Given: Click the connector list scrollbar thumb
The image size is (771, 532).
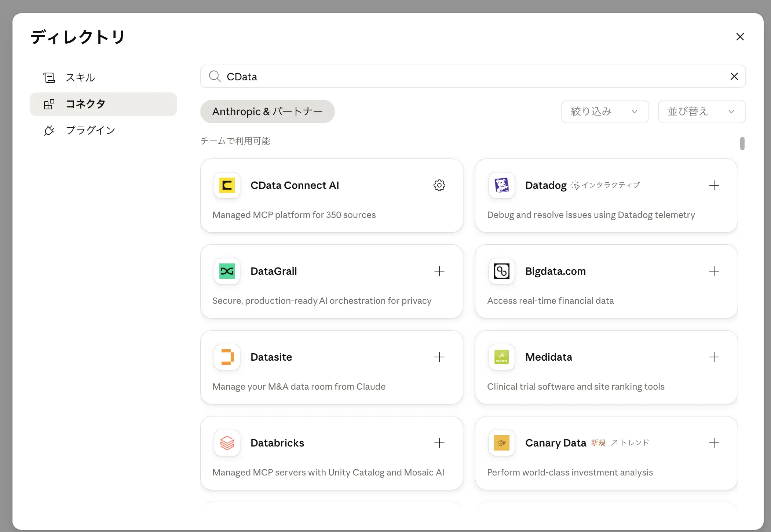Looking at the screenshot, I should pyautogui.click(x=742, y=143).
